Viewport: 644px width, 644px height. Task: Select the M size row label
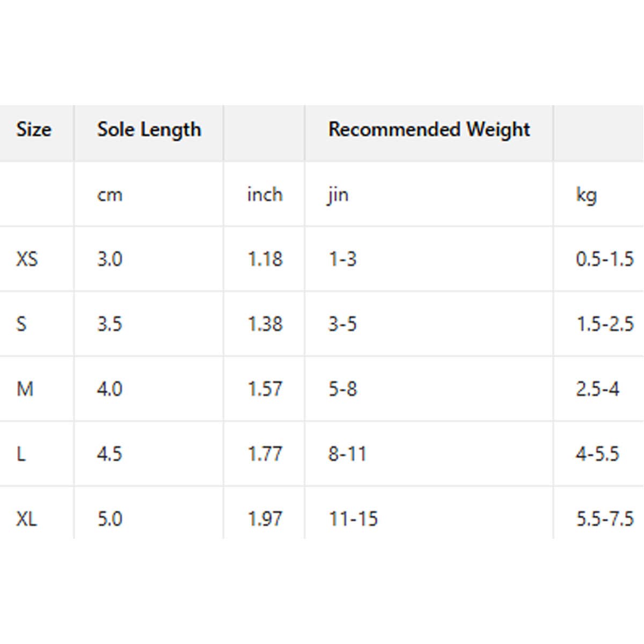(x=25, y=389)
